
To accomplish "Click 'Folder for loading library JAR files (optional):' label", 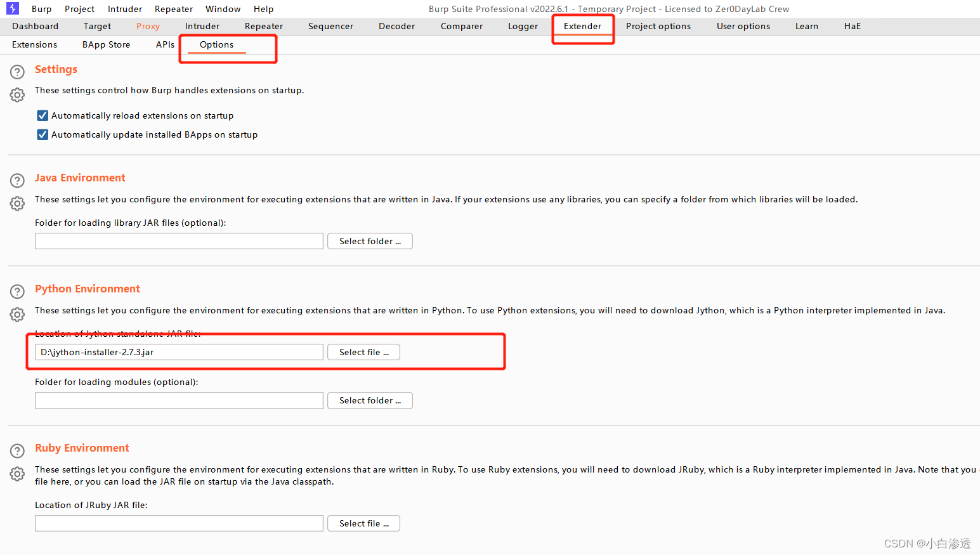I will [x=131, y=223].
